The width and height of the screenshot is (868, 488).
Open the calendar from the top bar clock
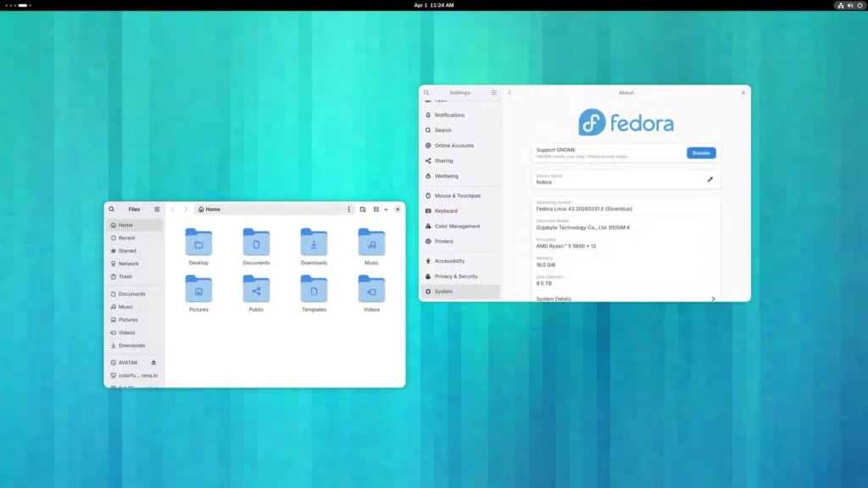tap(434, 5)
